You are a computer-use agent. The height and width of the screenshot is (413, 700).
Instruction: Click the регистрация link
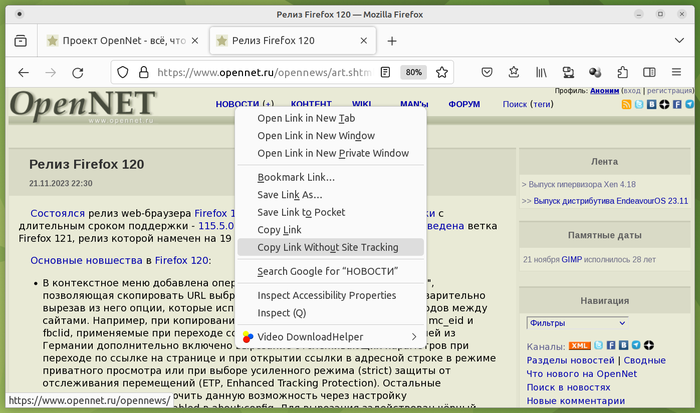click(x=669, y=91)
